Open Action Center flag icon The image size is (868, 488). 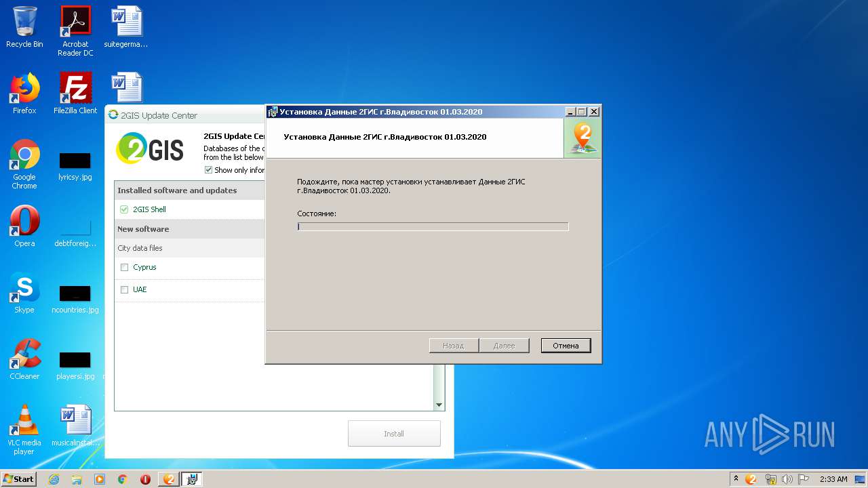(804, 479)
